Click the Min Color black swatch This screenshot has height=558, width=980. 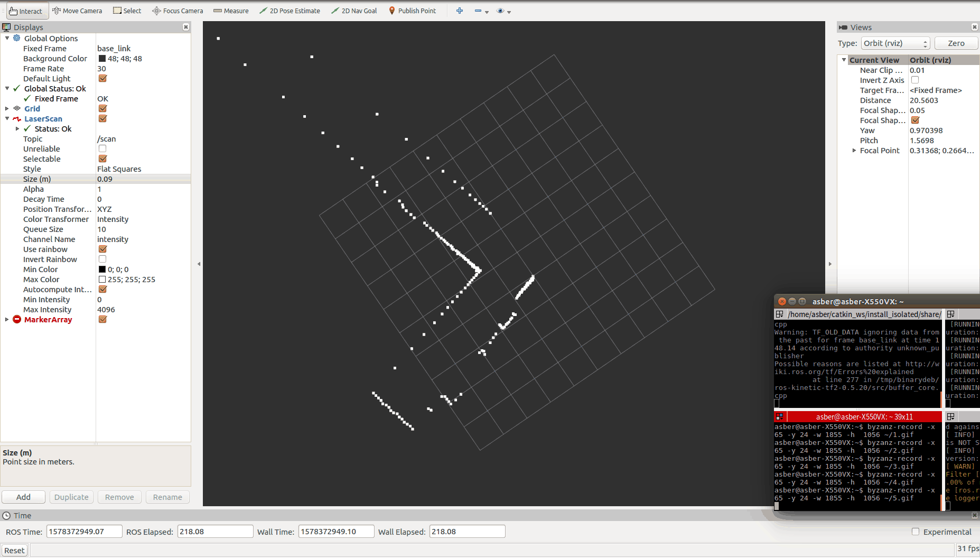point(102,269)
